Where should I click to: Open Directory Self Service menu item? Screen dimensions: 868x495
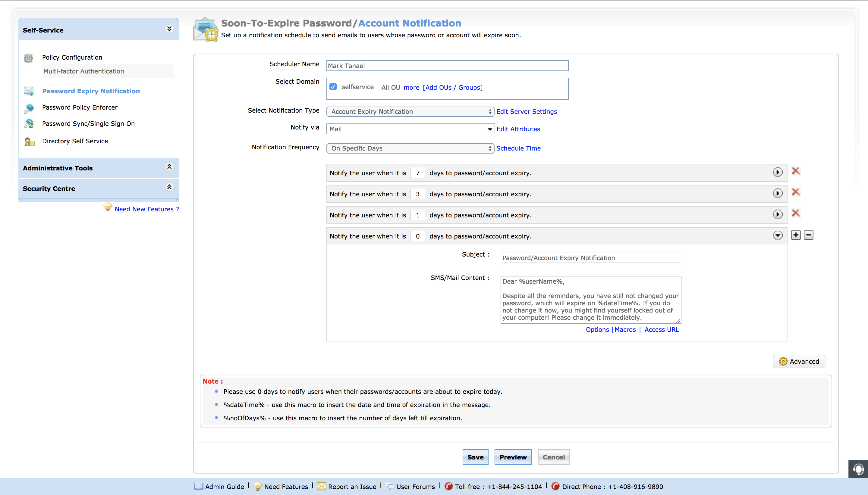point(75,141)
